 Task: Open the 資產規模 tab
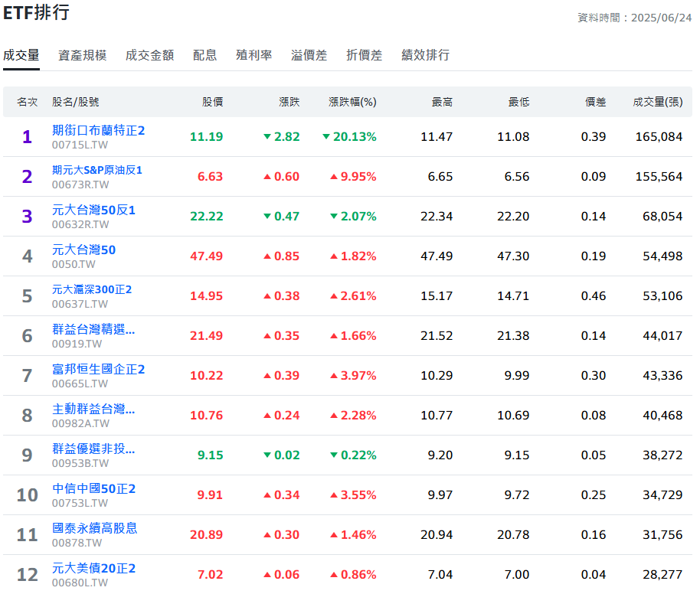pos(83,55)
